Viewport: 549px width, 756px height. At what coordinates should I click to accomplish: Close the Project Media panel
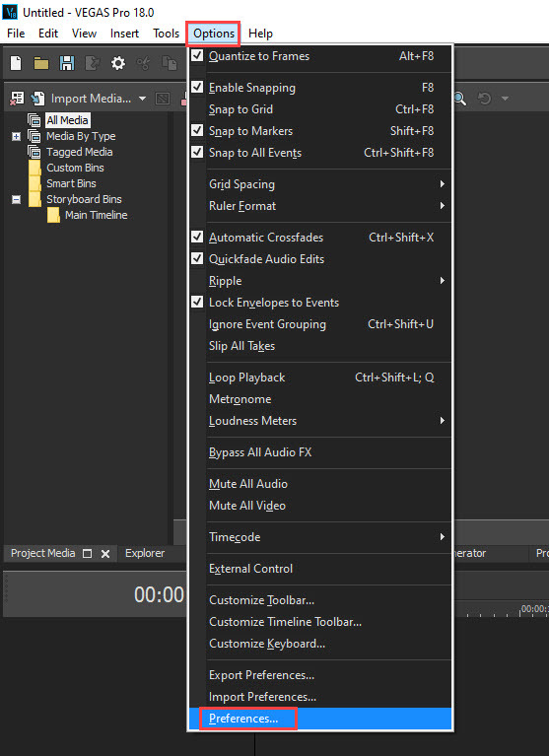[105, 554]
